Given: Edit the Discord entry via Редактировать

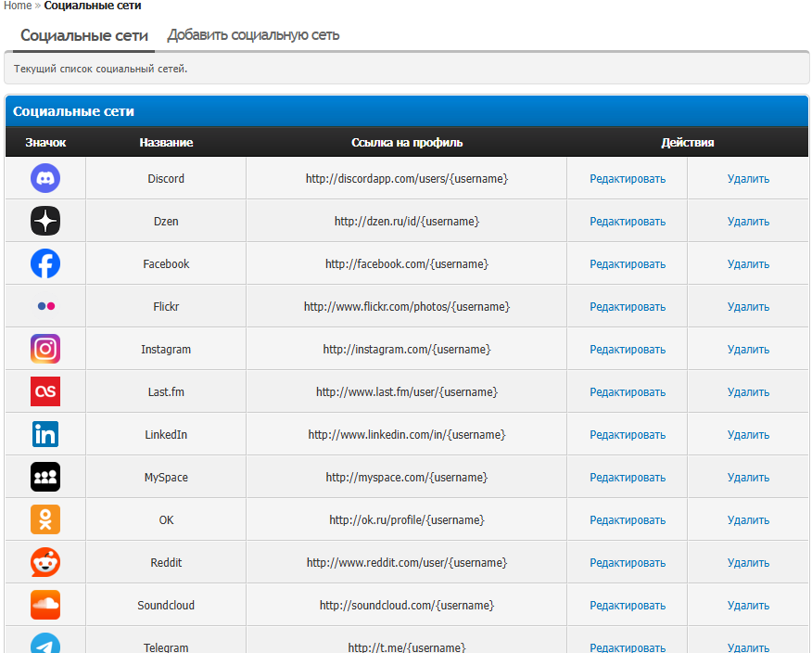Looking at the screenshot, I should pos(628,179).
